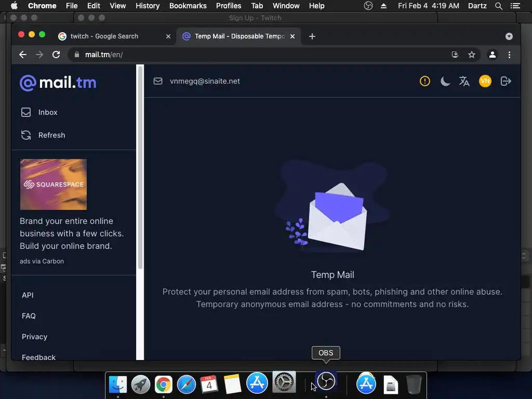Copy the vnmegq@sinaite.net address
Viewport: 532px width, 399px height.
point(205,81)
